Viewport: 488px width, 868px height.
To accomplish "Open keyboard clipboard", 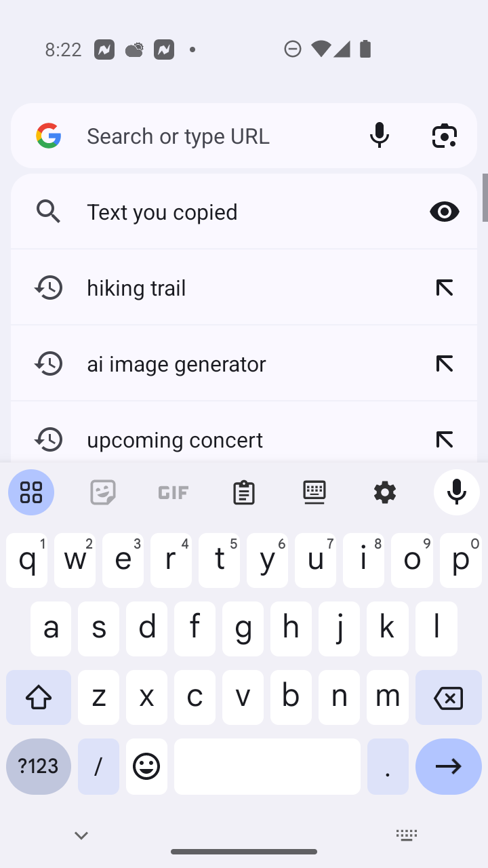I will tap(244, 492).
